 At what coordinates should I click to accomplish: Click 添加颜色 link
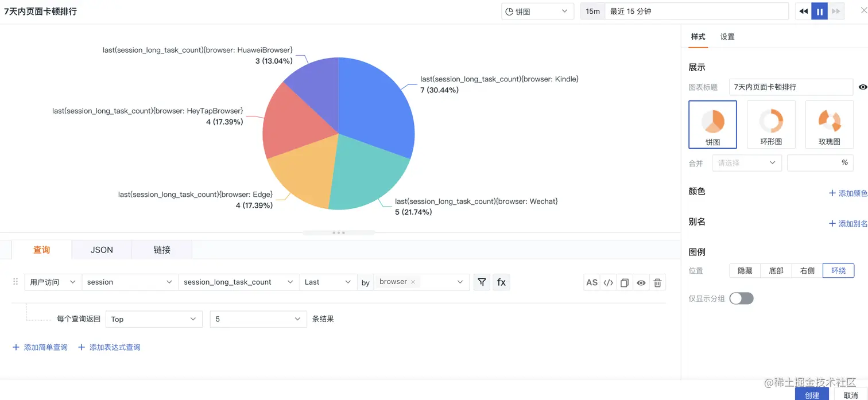[848, 193]
